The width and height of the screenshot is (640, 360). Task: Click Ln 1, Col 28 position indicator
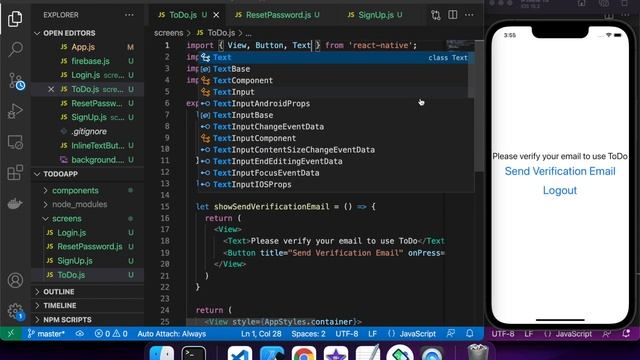point(261,334)
